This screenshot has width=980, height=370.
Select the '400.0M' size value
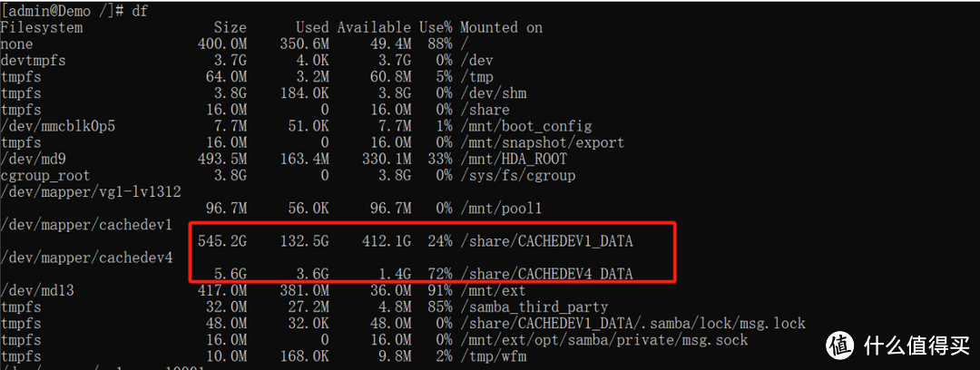pyautogui.click(x=222, y=44)
